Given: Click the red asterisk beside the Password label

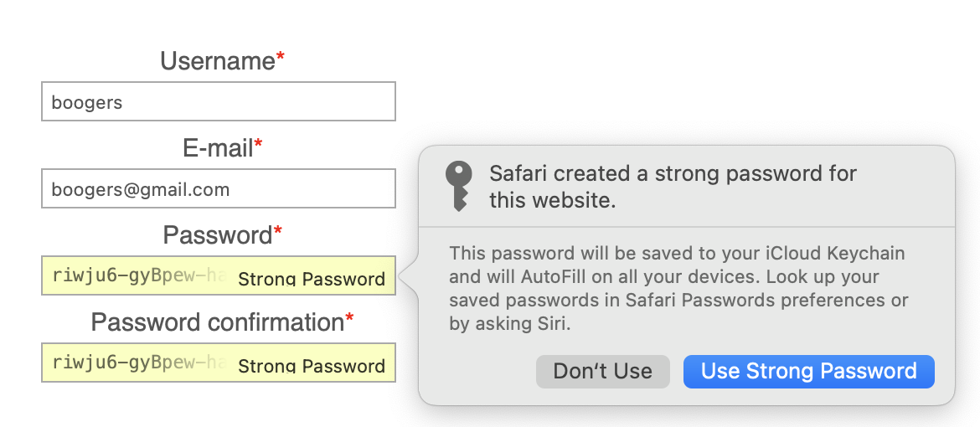Looking at the screenshot, I should [x=278, y=231].
